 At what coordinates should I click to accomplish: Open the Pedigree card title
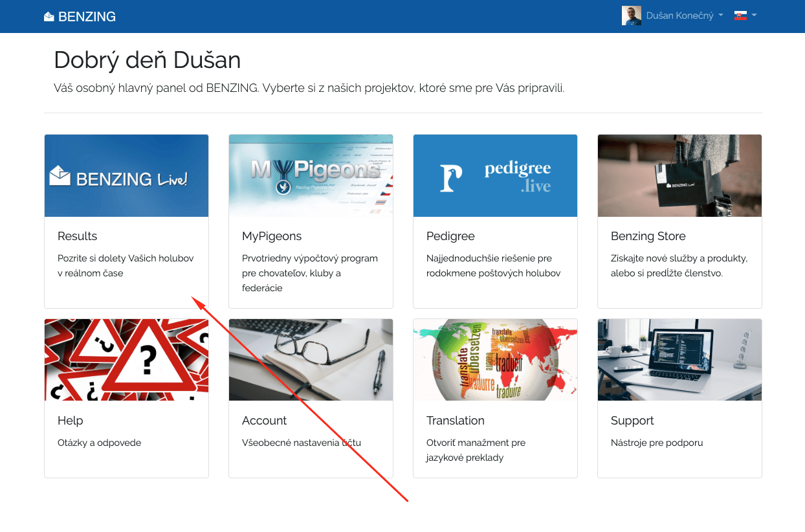[x=450, y=236]
